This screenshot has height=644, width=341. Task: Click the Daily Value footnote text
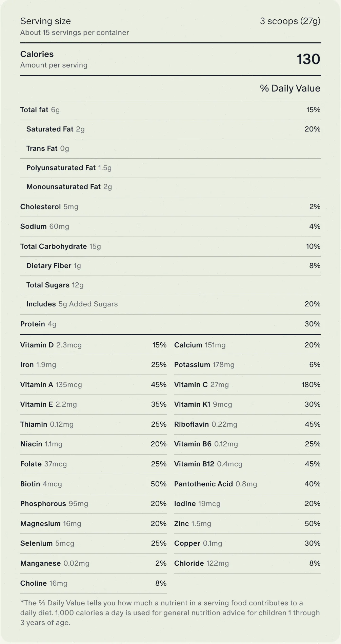point(170,613)
